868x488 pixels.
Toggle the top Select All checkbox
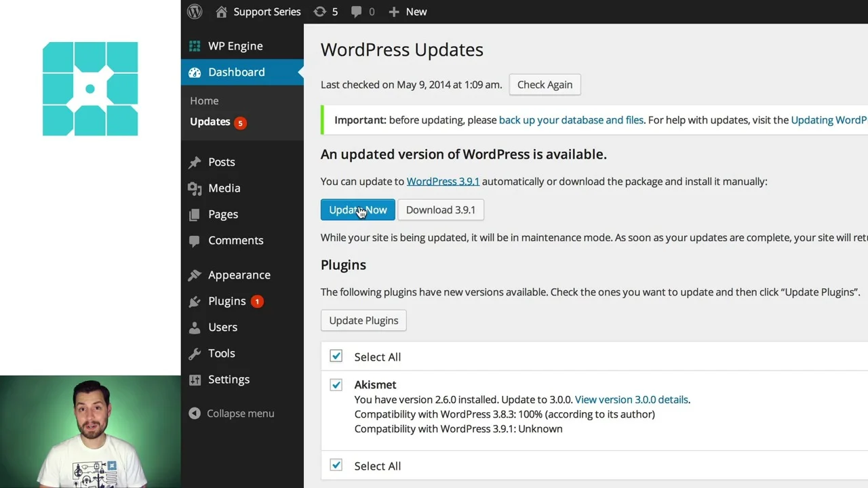(x=336, y=357)
